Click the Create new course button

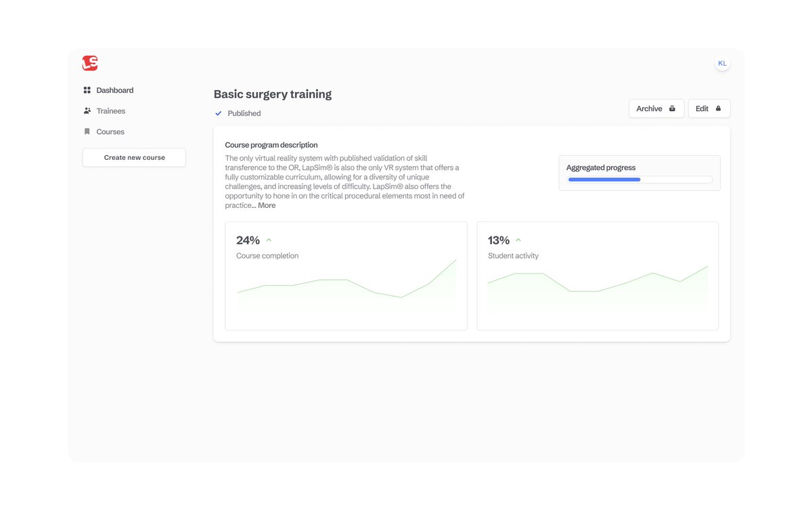134,158
